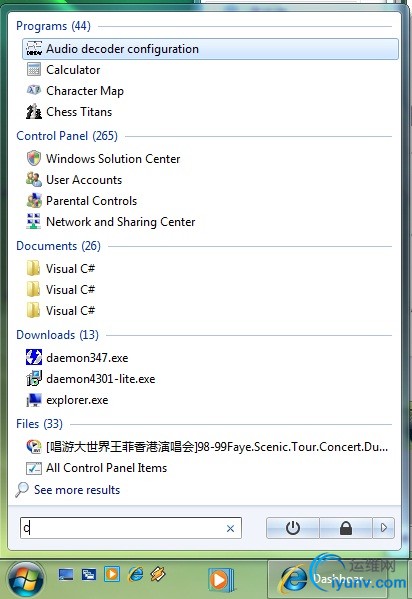Viewport: 412px width, 599px height.
Task: Expand the Programs (44) results group
Action: pyautogui.click(x=53, y=26)
